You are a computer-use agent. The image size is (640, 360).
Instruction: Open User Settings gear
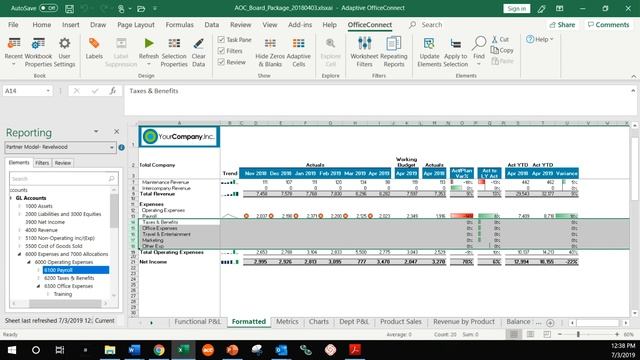(x=64, y=43)
